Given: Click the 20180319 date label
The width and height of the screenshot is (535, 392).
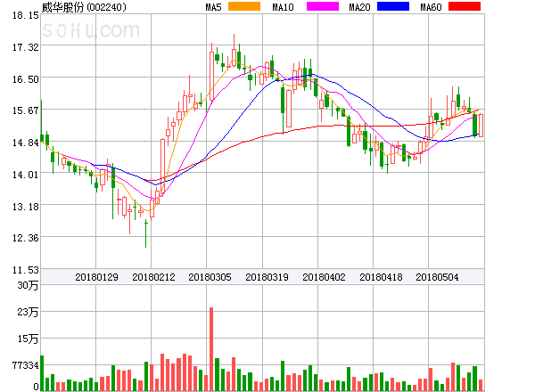Looking at the screenshot, I should [x=267, y=277].
